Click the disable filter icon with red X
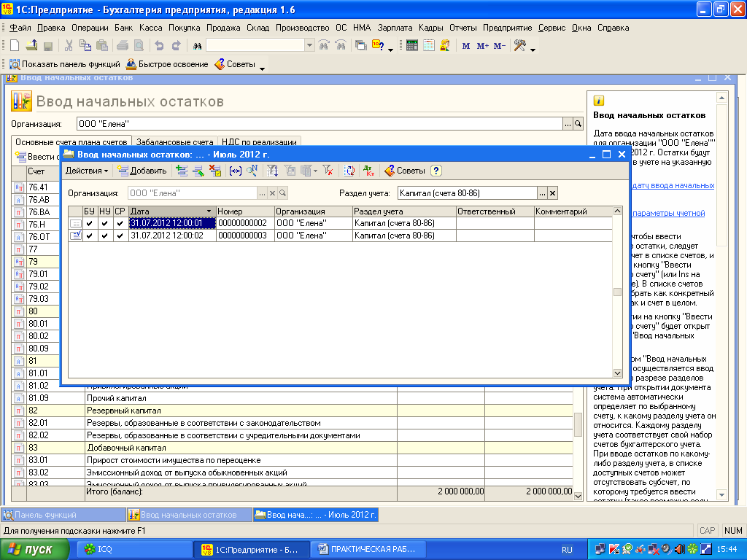The height and width of the screenshot is (560, 747). tap(328, 171)
